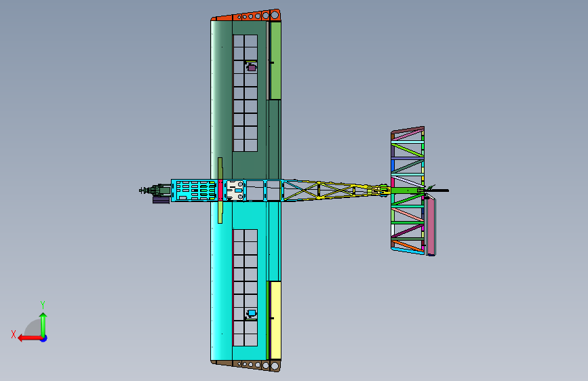Select the pink elevator panel at the tail

pyautogui.click(x=431, y=226)
